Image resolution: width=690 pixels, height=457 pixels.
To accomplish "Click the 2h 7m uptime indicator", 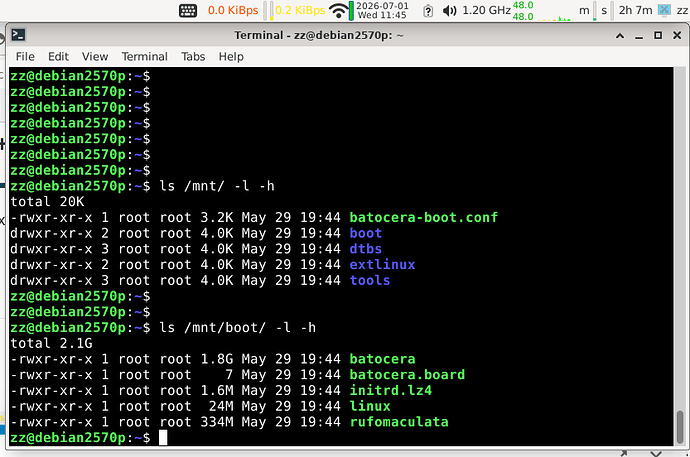I will click(635, 10).
